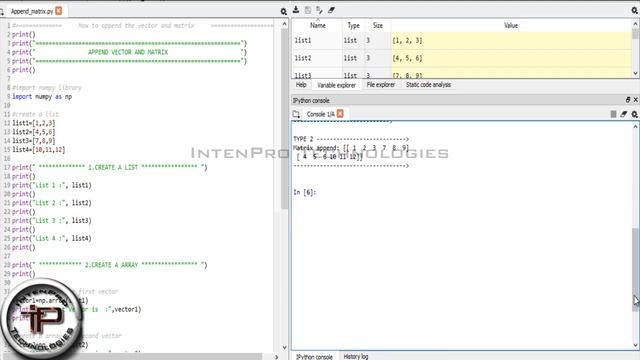Click editor scroll up arrow

(x=284, y=24)
